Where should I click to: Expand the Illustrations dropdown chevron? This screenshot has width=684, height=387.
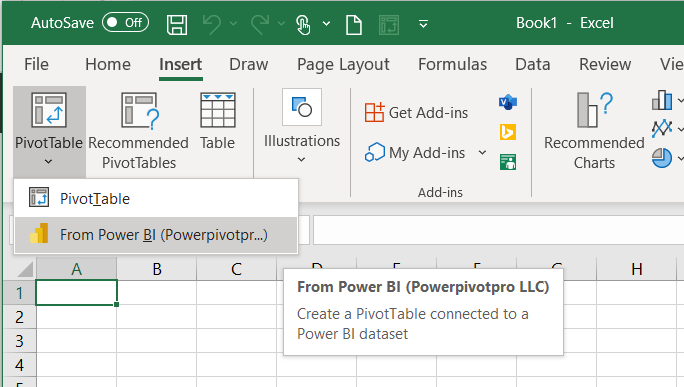301,160
